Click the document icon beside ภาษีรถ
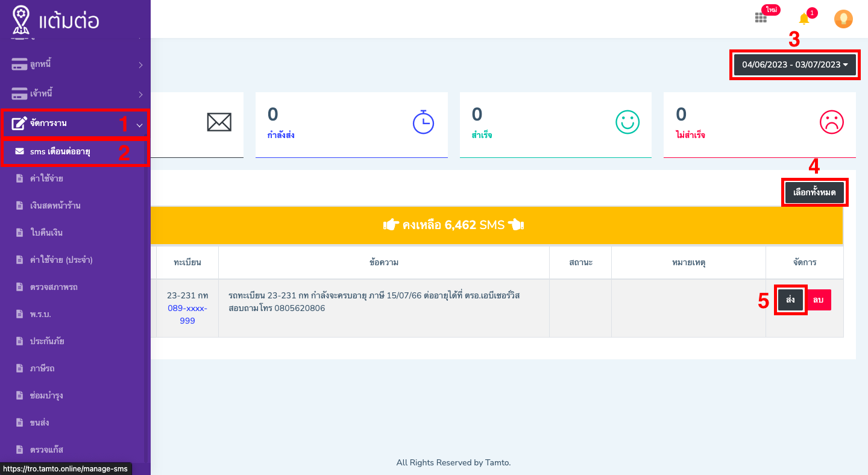This screenshot has height=475, width=868. [x=19, y=368]
